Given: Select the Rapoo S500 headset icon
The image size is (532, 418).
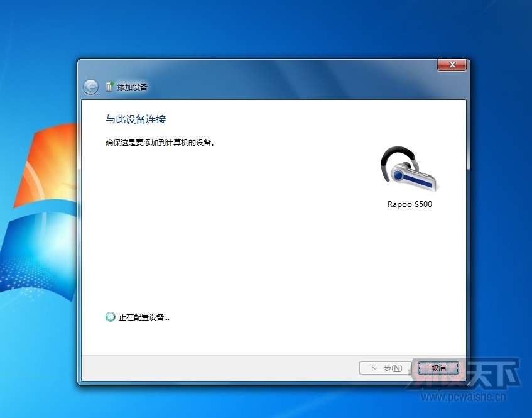Looking at the screenshot, I should coord(410,168).
